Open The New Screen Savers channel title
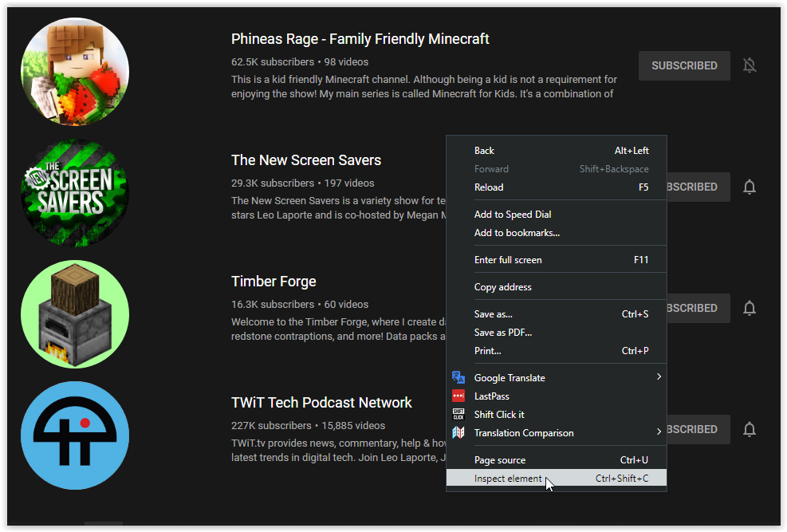The width and height of the screenshot is (787, 532). coord(306,160)
